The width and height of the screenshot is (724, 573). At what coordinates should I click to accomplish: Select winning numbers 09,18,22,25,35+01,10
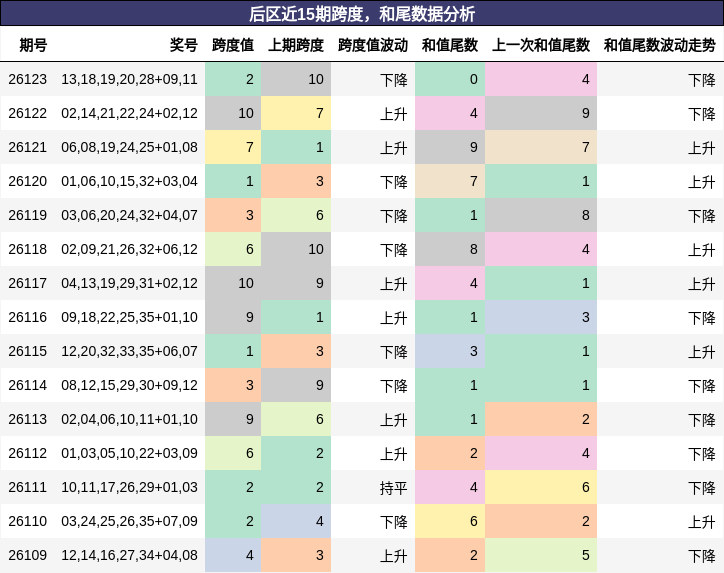pos(129,317)
